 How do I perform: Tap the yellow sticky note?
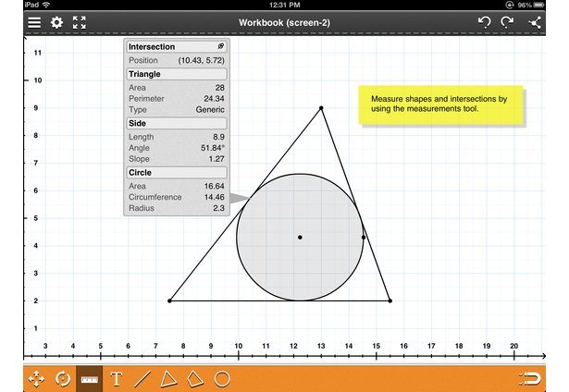(440, 104)
